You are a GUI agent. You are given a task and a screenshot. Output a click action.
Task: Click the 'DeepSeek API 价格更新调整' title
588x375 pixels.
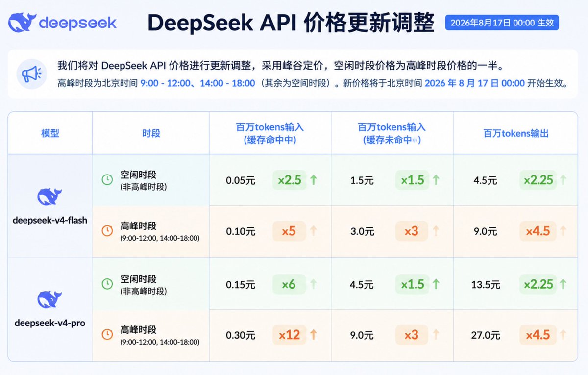coord(291,23)
